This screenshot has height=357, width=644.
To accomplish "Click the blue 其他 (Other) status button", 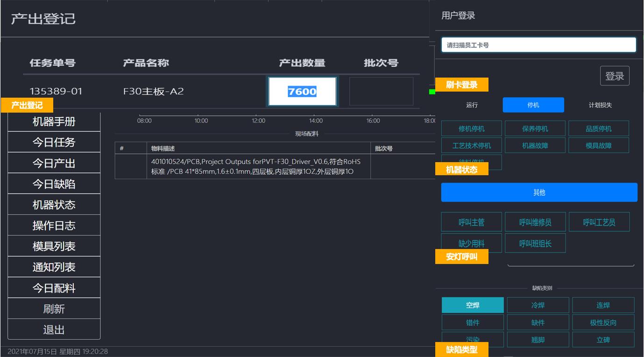I will tap(538, 192).
